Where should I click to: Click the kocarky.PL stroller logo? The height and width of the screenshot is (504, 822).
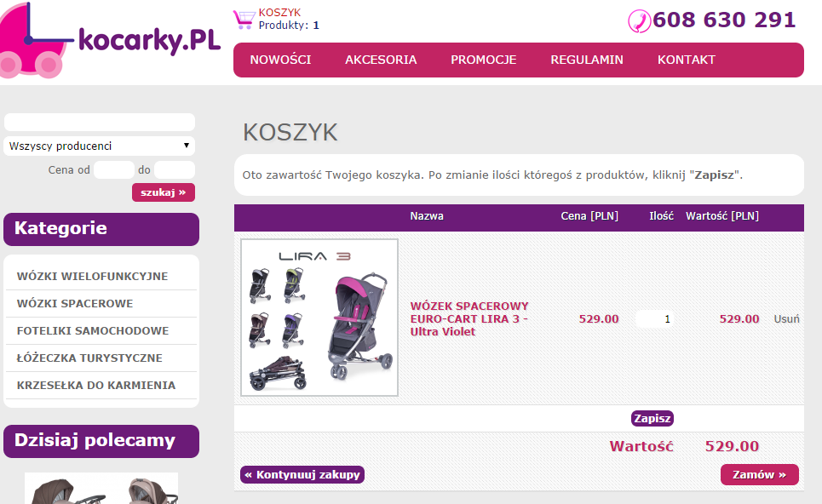(x=110, y=40)
